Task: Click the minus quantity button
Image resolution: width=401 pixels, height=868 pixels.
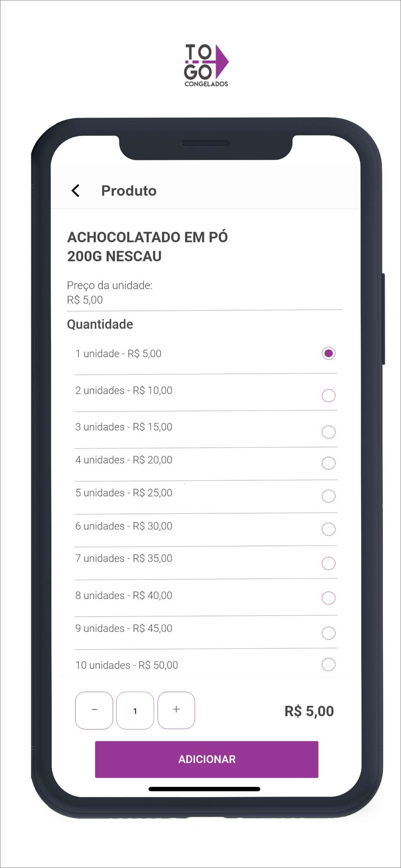Action: tap(94, 710)
